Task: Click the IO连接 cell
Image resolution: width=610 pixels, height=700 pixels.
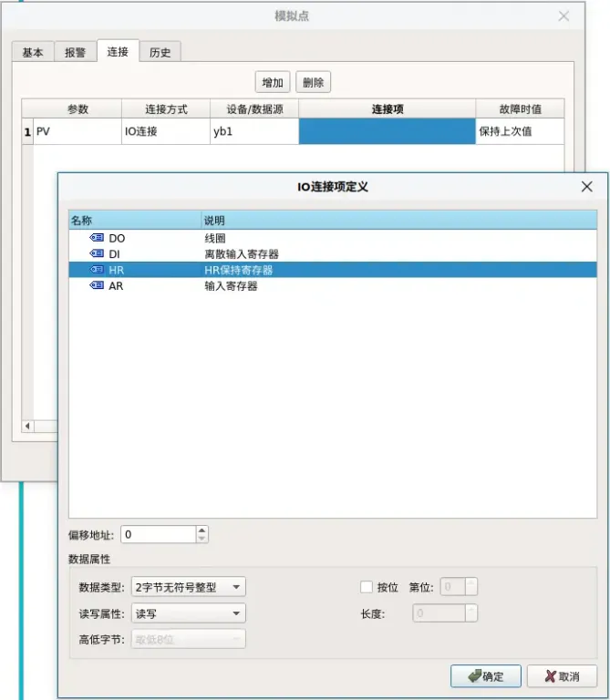Action: pos(166,131)
